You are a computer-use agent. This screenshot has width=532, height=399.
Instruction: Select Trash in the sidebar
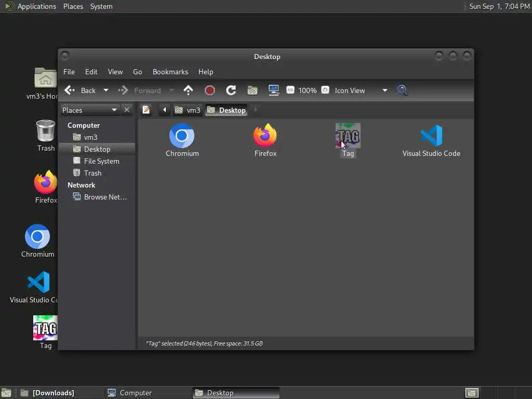click(x=97, y=173)
